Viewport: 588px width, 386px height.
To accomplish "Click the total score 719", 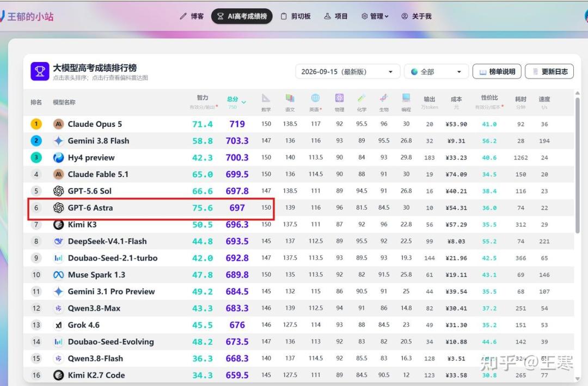I will point(237,124).
